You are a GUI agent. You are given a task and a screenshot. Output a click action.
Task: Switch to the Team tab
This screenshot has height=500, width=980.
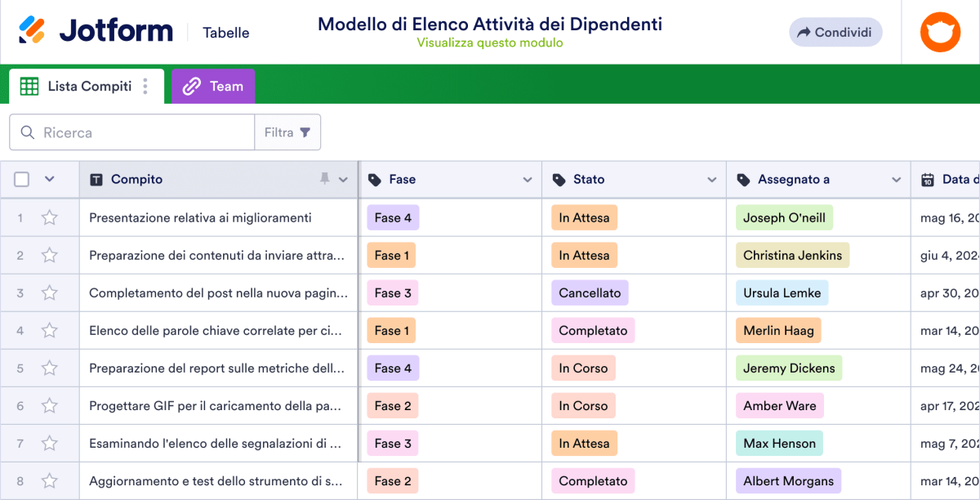[x=212, y=85]
